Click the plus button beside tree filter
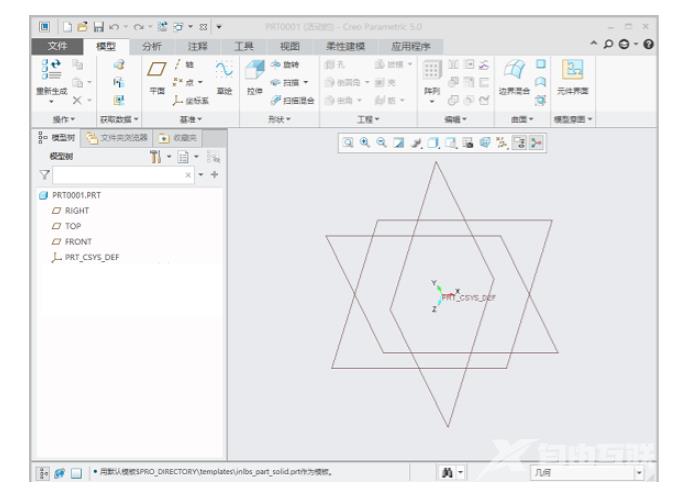The width and height of the screenshot is (673, 496). [x=215, y=175]
